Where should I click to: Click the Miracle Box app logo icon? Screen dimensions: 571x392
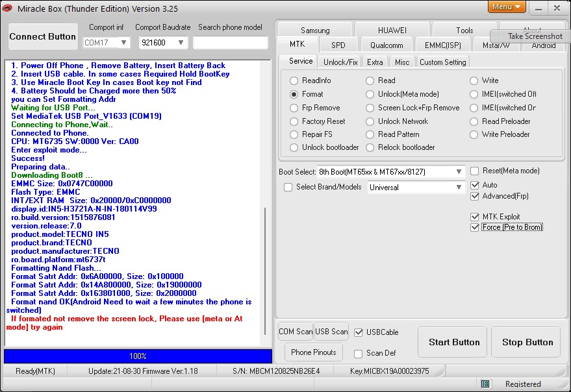(7, 8)
